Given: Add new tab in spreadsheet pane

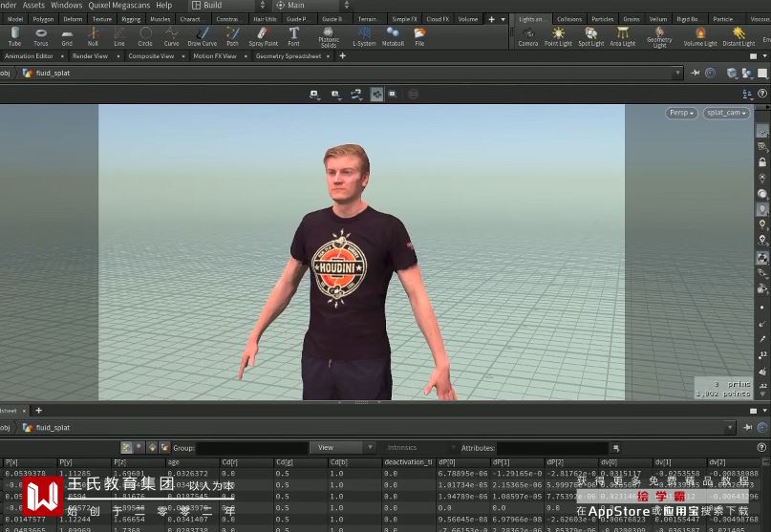Looking at the screenshot, I should pos(39,410).
